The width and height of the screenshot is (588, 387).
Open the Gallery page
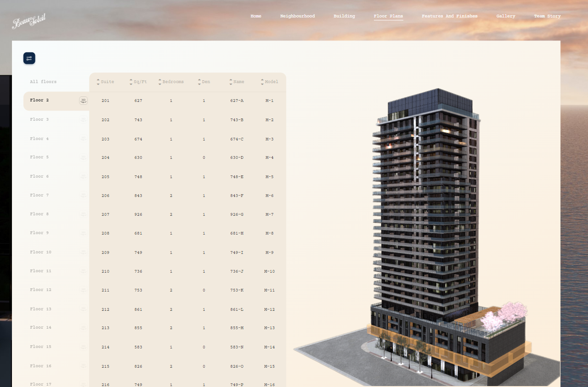click(x=505, y=16)
